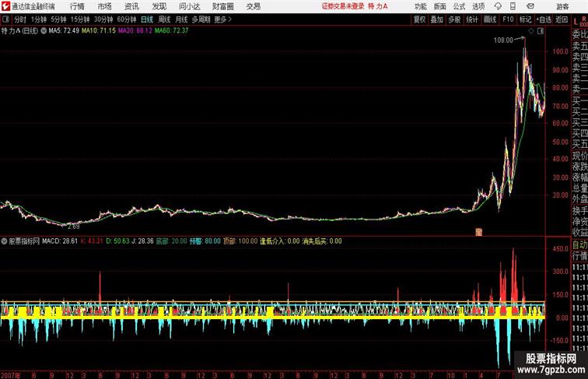Click the MA20: 68.12 value

coord(135,31)
